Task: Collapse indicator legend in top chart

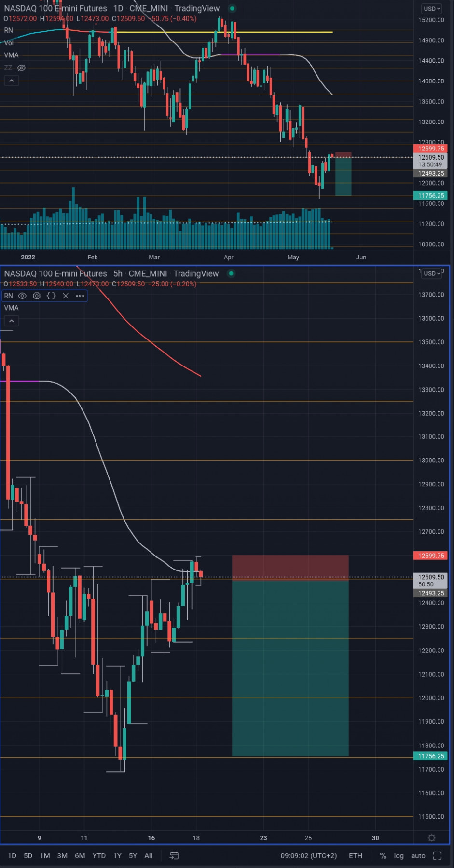Action: (11, 81)
